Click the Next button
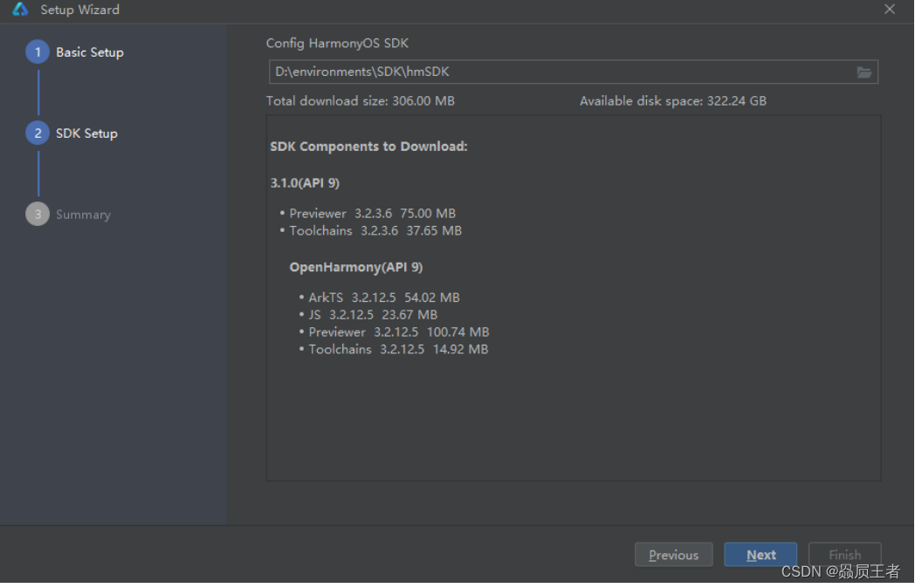The image size is (915, 588). pos(760,555)
